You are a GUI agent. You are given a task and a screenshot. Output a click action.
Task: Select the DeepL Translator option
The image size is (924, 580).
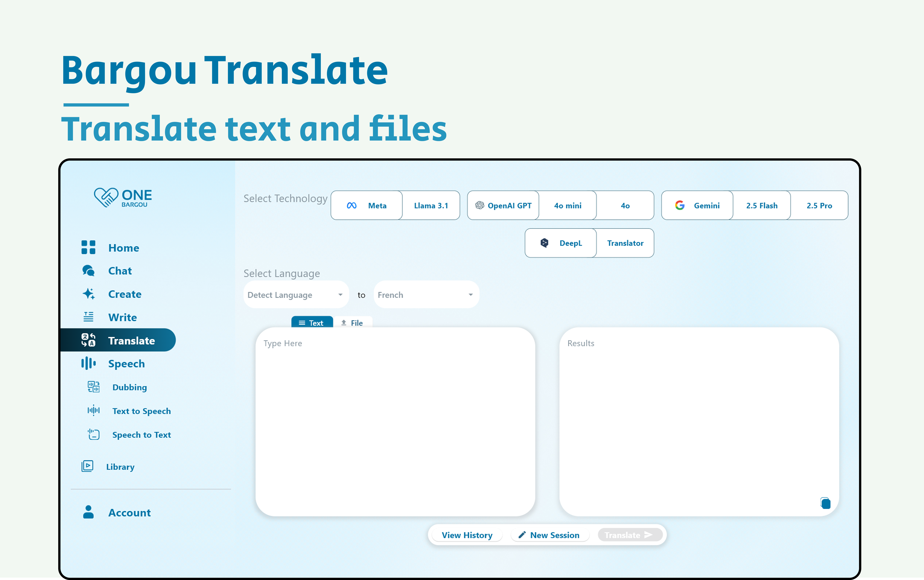pos(625,243)
